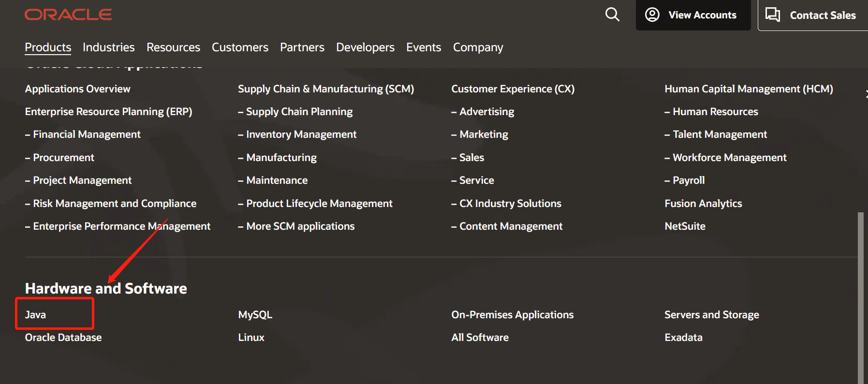Viewport: 868px width, 384px height.
Task: Go to the Oracle Database link
Action: coord(63,338)
